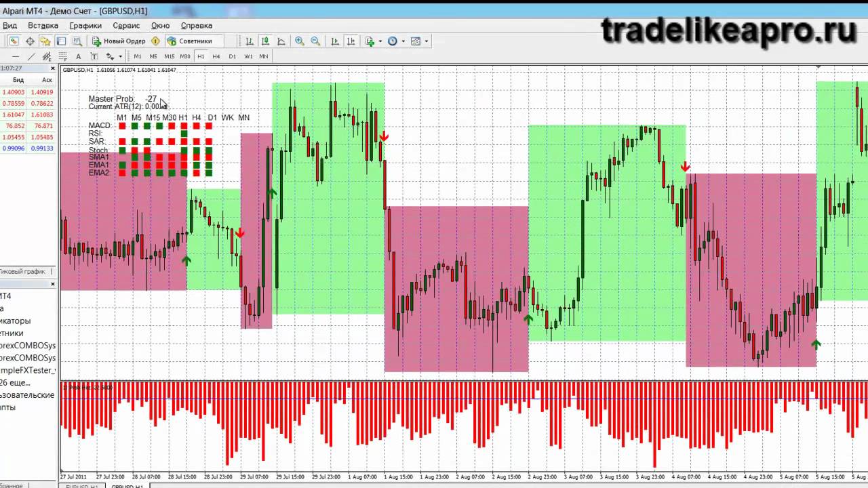Zoom in on the chart
The height and width of the screenshot is (488, 868).
coord(299,41)
